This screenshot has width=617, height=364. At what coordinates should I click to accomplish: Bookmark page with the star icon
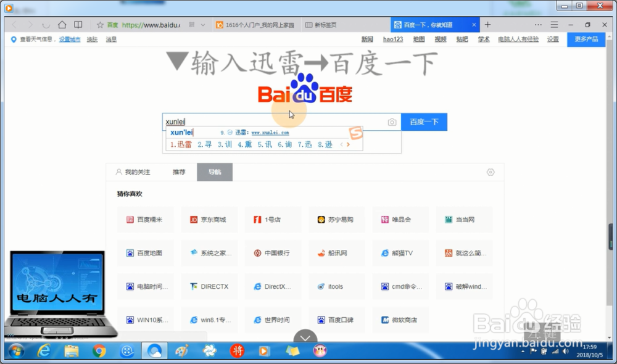click(100, 25)
